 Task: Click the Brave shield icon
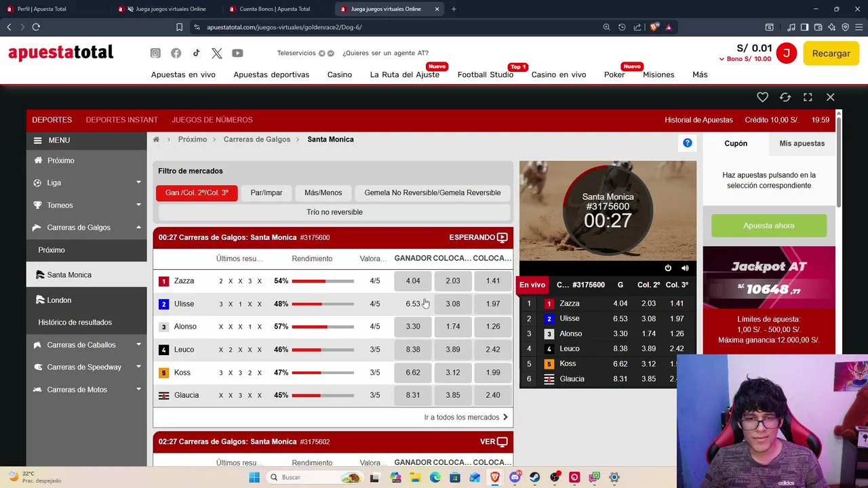click(654, 27)
